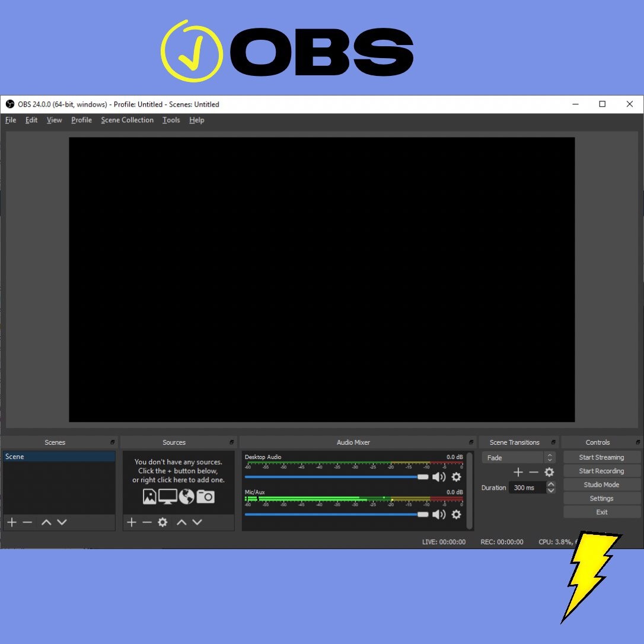Image resolution: width=644 pixels, height=644 pixels.
Task: Select the Scene item in the Scenes list
Action: click(x=59, y=457)
